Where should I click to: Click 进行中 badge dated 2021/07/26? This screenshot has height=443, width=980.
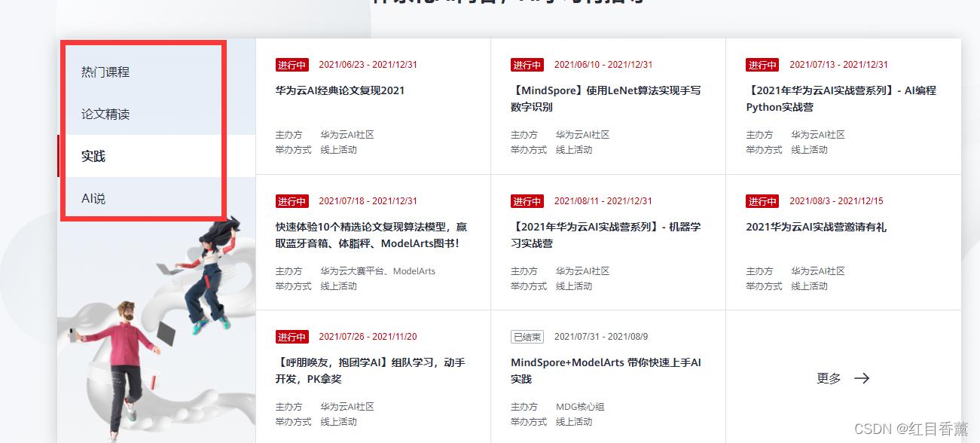click(x=292, y=337)
